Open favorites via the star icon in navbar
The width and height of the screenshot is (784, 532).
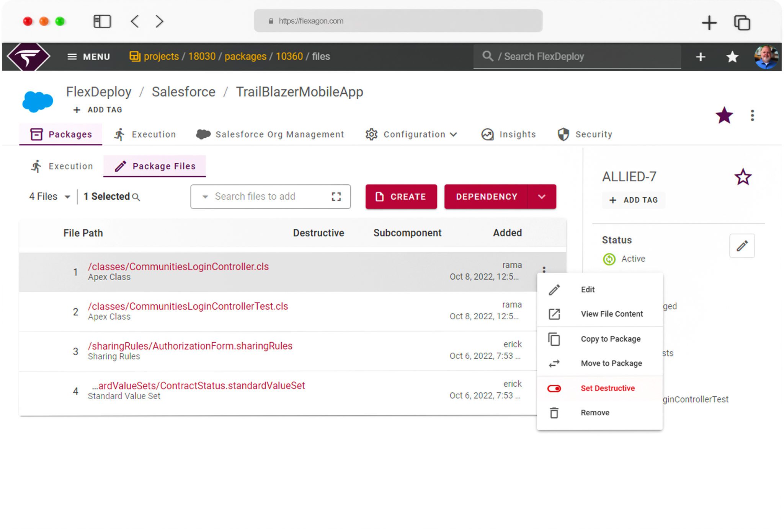[732, 56]
